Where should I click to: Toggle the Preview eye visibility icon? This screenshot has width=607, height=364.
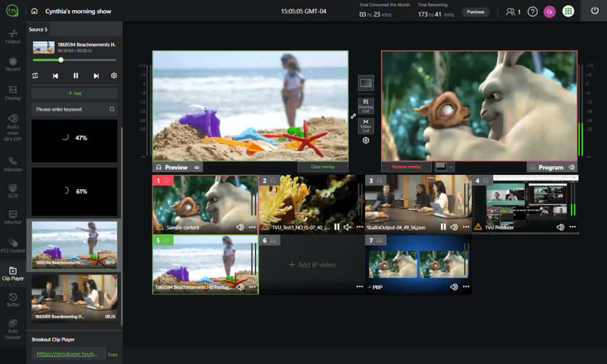[x=197, y=168]
